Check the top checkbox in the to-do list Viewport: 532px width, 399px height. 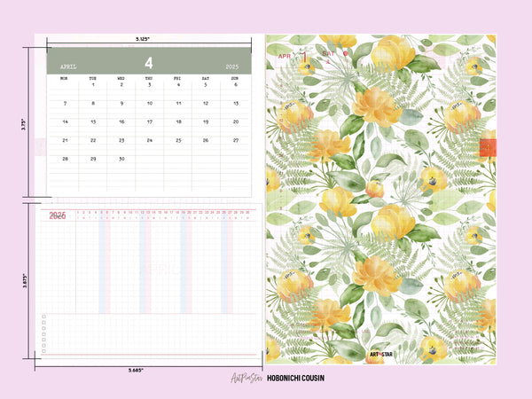(x=43, y=316)
